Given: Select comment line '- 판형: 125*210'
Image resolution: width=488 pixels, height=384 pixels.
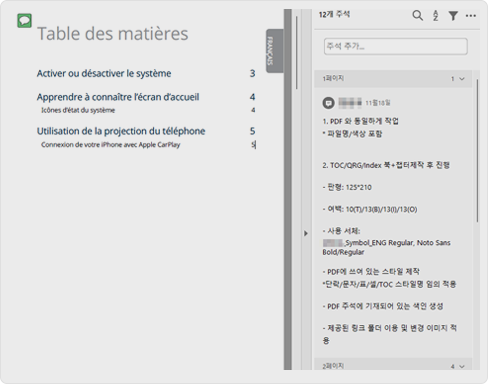Looking at the screenshot, I should click(x=347, y=187).
